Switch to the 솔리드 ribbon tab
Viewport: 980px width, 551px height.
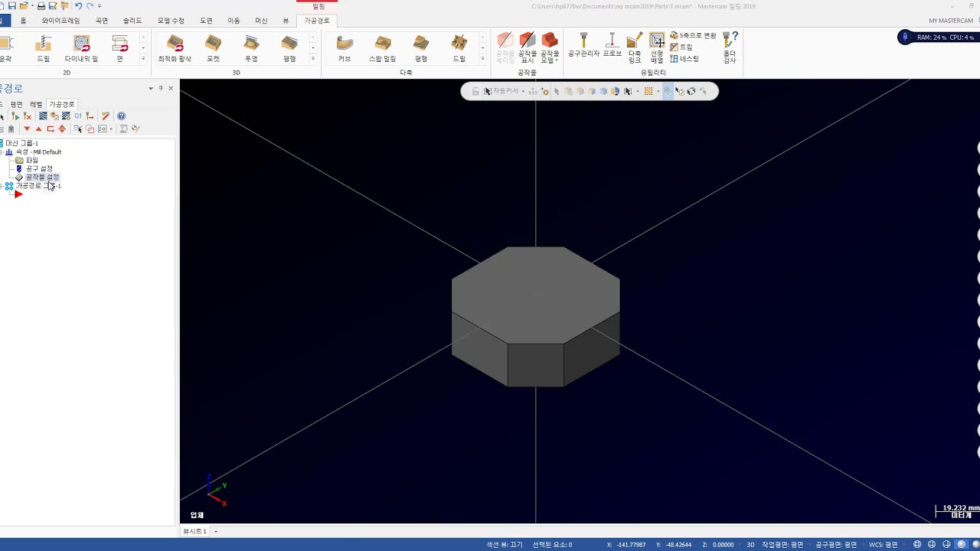pos(132,21)
